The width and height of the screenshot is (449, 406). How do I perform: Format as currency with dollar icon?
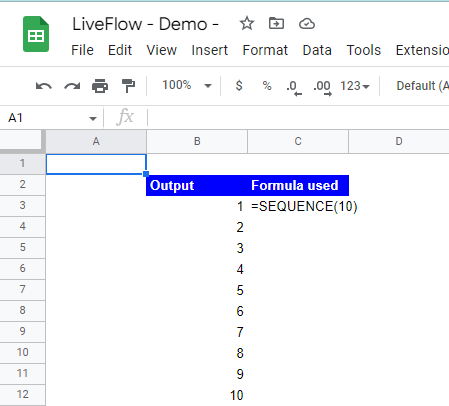[x=239, y=86]
